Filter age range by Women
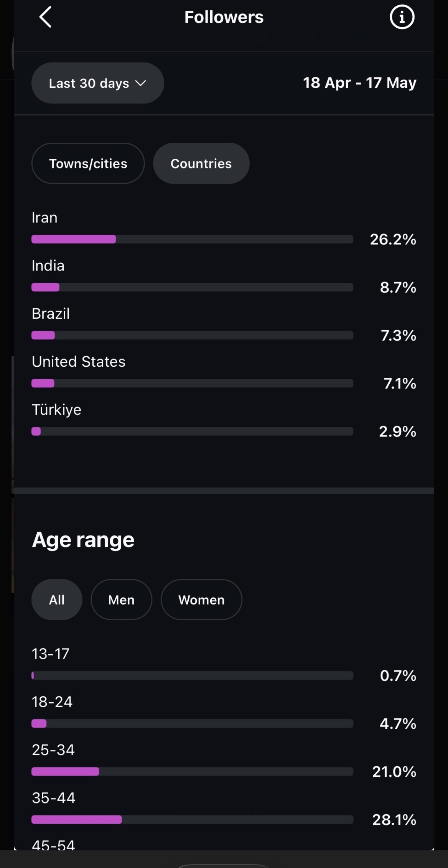This screenshot has height=868, width=448. click(x=201, y=600)
